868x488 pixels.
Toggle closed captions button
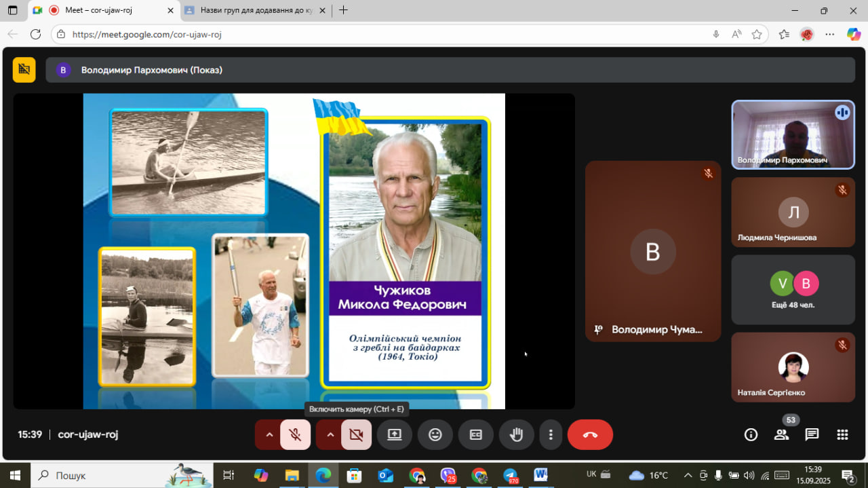[476, 435]
